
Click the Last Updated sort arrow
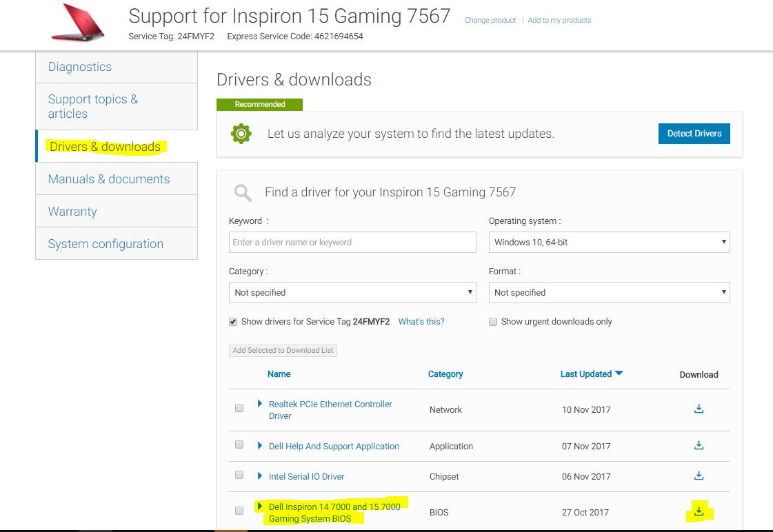click(619, 374)
